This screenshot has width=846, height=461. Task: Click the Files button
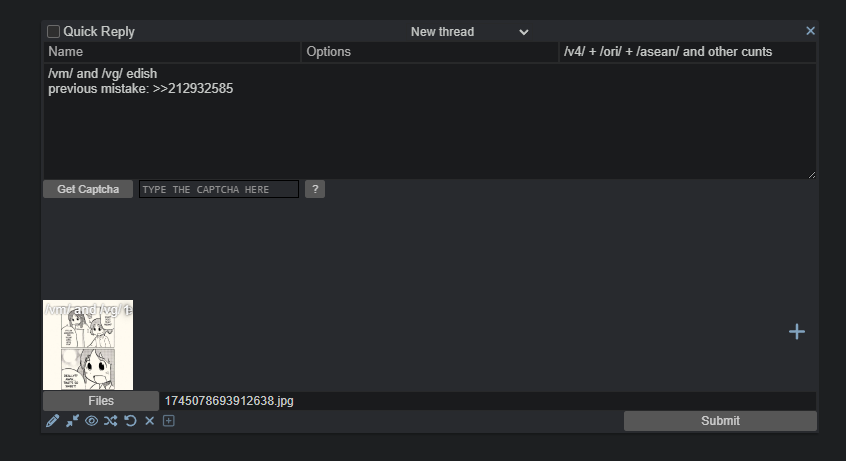(101, 401)
